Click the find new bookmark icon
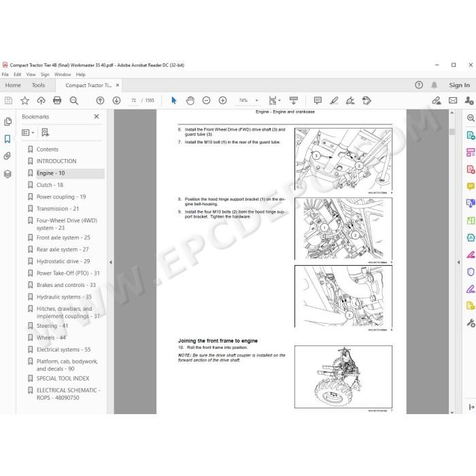The height and width of the screenshot is (476, 476). (x=46, y=133)
